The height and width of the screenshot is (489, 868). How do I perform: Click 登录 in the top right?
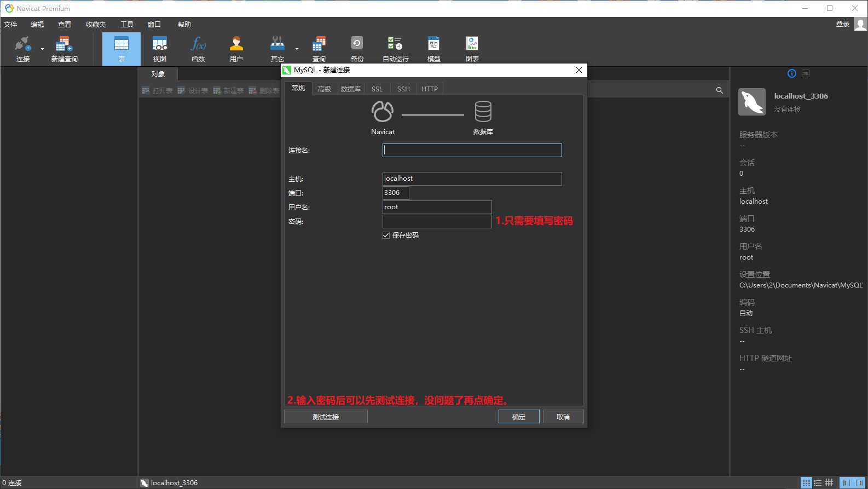point(843,24)
